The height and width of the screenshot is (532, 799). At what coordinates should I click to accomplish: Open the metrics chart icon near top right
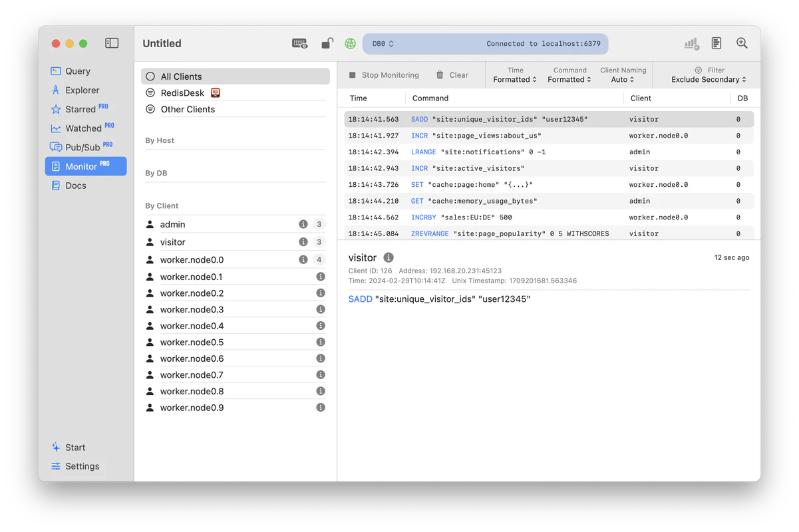(691, 43)
